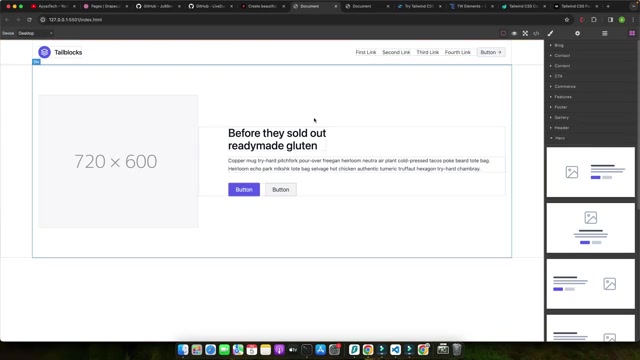Click the header Button with arrow
This screenshot has height=360, width=640.
pyautogui.click(x=491, y=52)
